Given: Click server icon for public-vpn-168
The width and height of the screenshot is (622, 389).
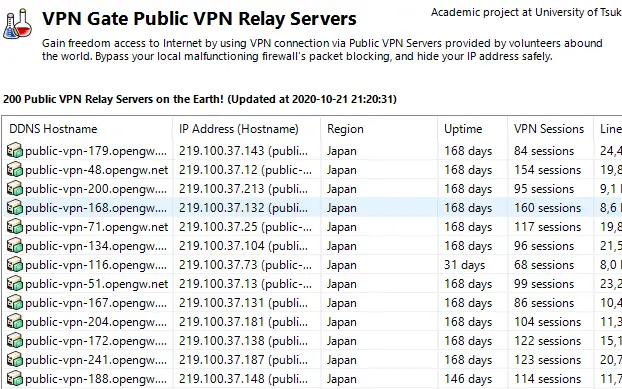Looking at the screenshot, I should coord(15,208).
